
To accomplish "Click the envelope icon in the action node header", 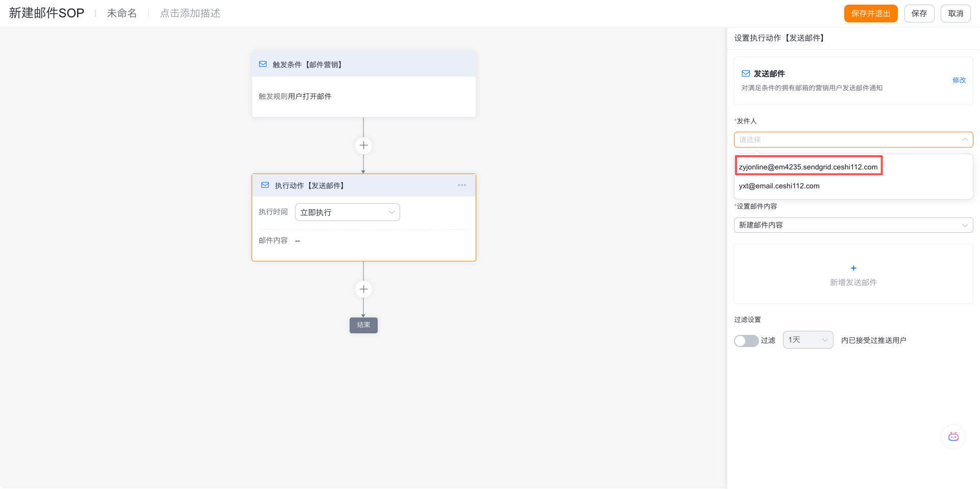I will click(x=265, y=185).
